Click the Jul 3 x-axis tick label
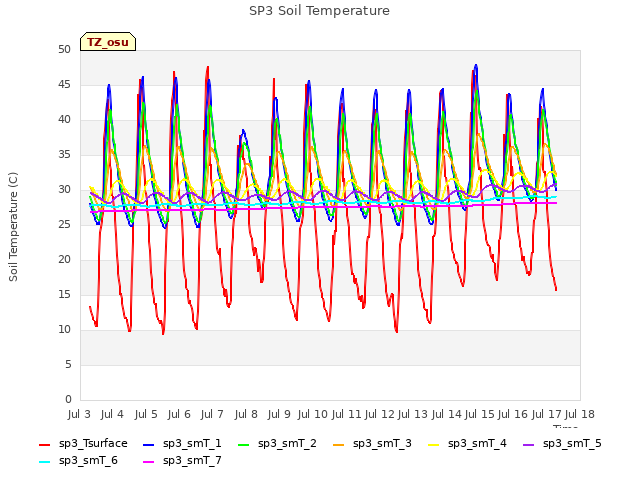Image resolution: width=640 pixels, height=480 pixels. [x=79, y=414]
